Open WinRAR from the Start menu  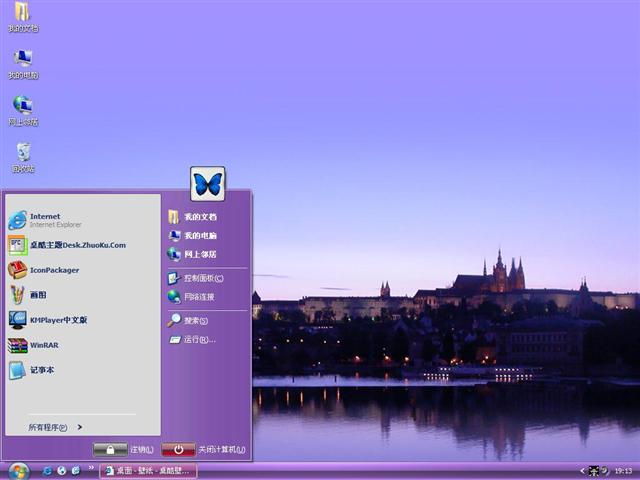coord(44,345)
